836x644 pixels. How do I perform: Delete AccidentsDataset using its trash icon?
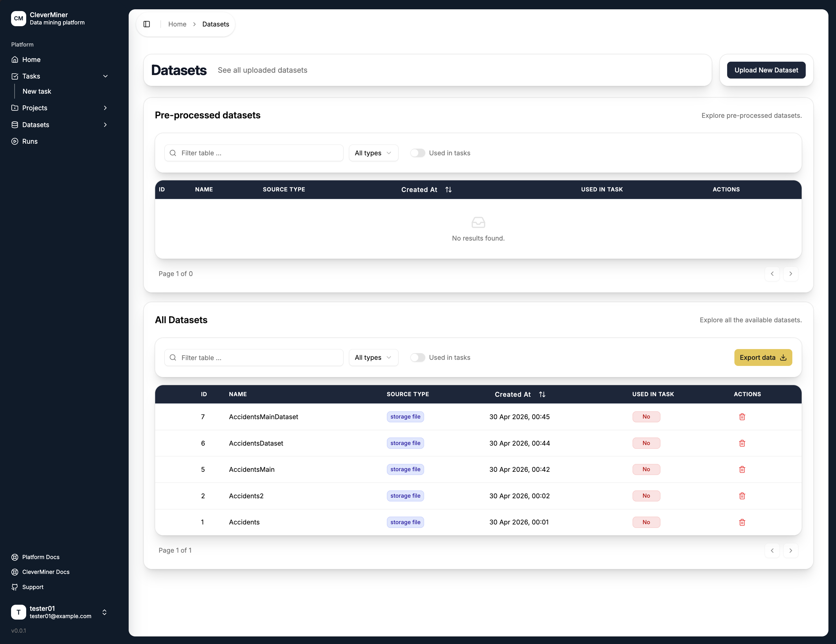point(742,443)
